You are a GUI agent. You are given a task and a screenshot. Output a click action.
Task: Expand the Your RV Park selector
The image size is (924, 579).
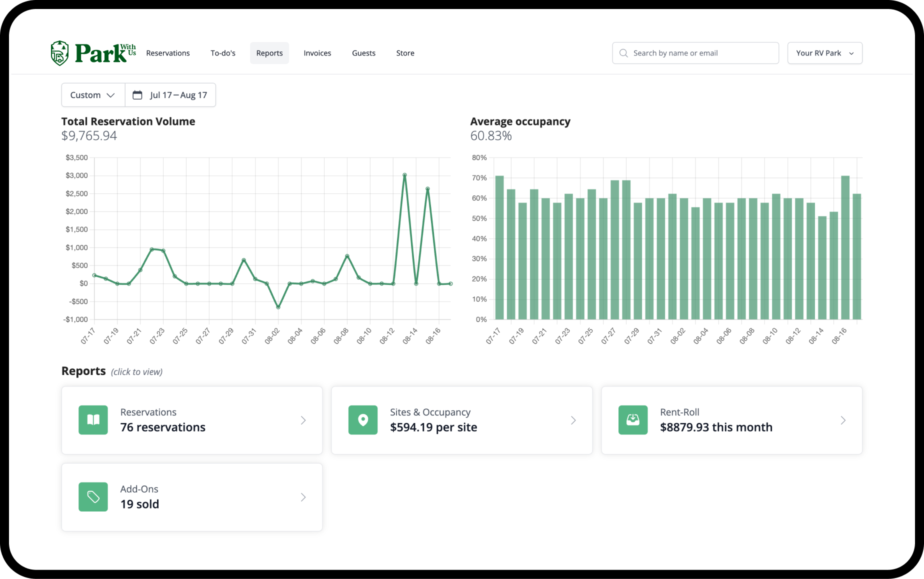[x=824, y=53]
